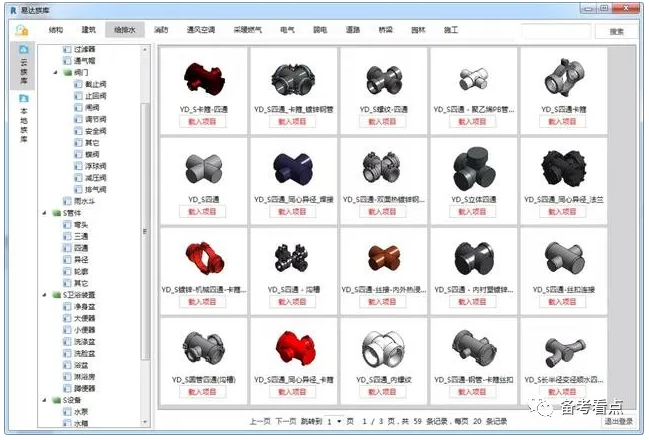Click the green folder icon of S卫浴装置
649x440 pixels.
[57, 295]
